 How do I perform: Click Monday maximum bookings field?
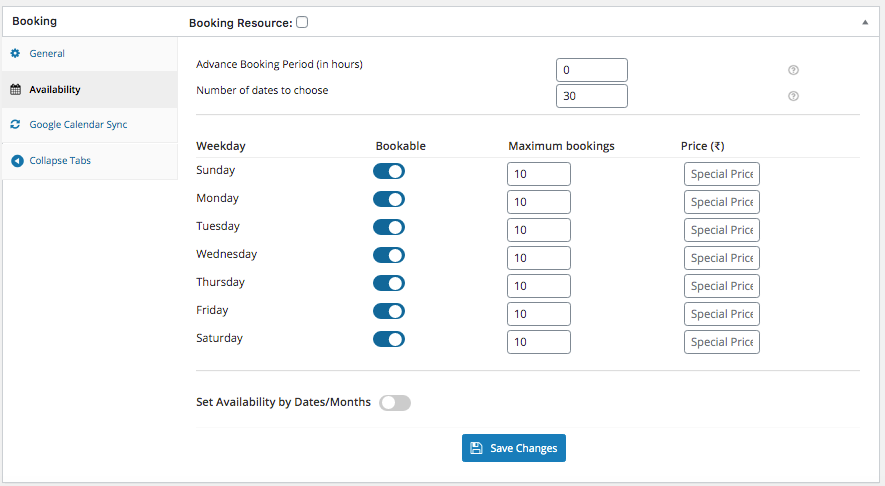[538, 202]
